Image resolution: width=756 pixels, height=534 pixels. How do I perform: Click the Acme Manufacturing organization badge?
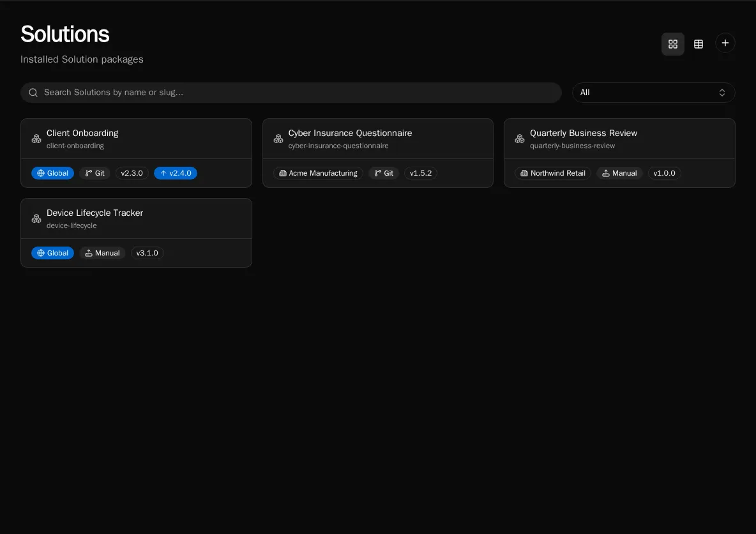(x=318, y=173)
